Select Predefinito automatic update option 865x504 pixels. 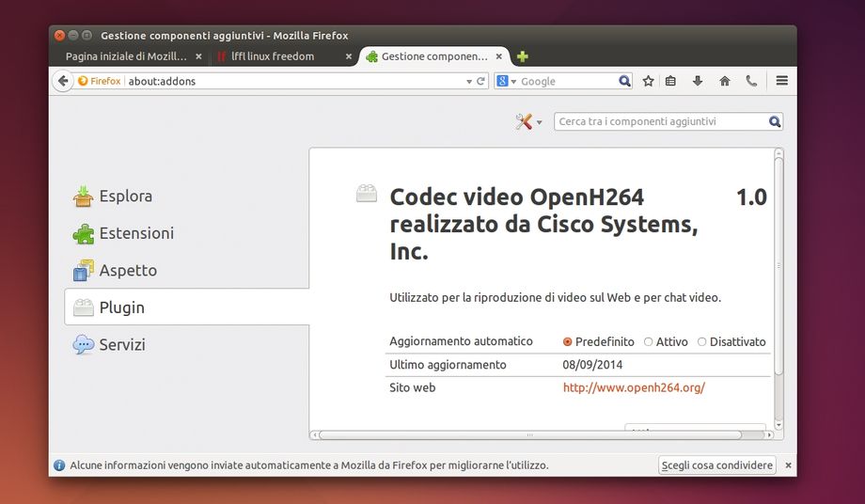pos(567,342)
